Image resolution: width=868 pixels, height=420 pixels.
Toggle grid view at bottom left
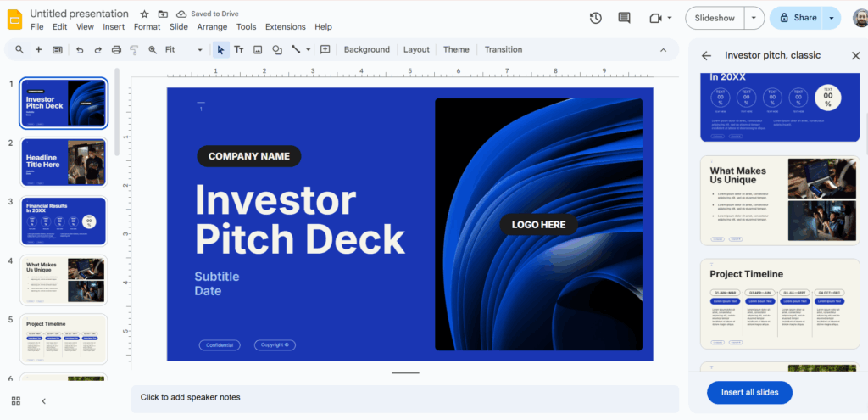[16, 400]
